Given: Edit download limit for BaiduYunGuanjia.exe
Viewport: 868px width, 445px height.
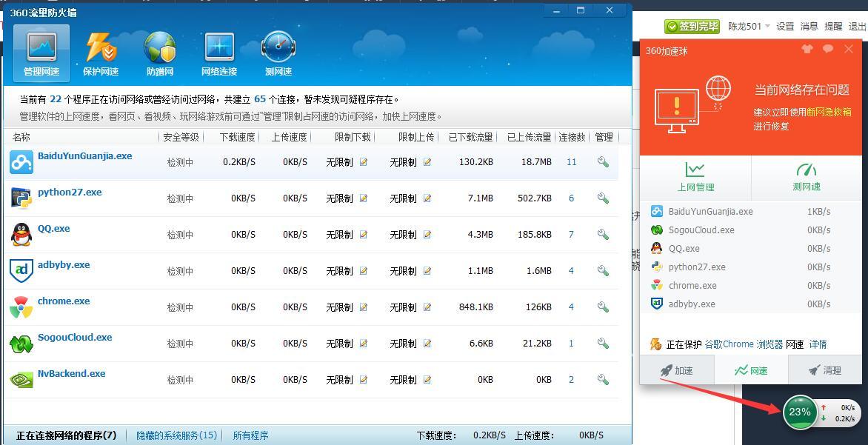Looking at the screenshot, I should (x=363, y=161).
